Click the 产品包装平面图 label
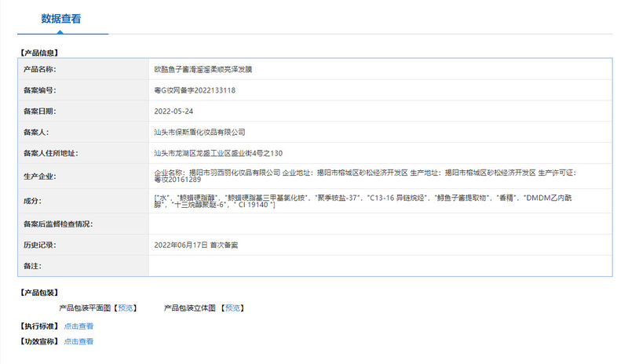This screenshot has width=628, height=364. tap(85, 308)
